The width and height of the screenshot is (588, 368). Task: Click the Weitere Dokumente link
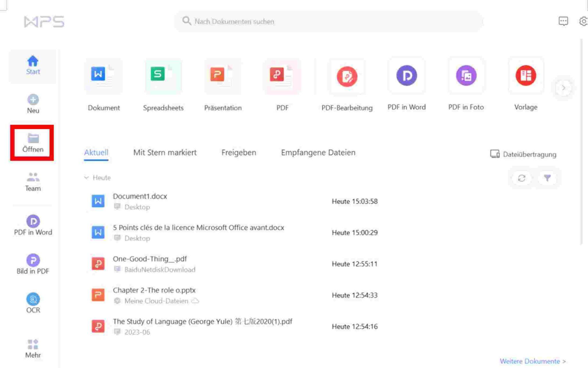pyautogui.click(x=532, y=361)
